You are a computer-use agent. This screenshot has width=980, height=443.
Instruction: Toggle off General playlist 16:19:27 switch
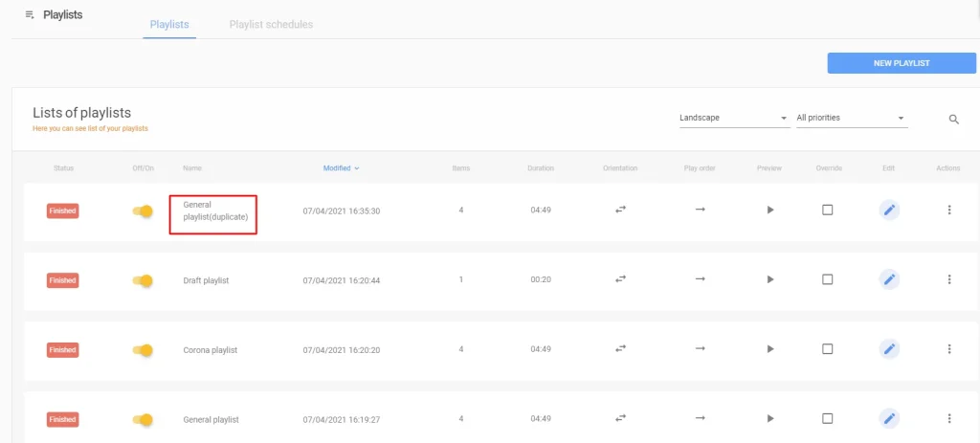[143, 419]
